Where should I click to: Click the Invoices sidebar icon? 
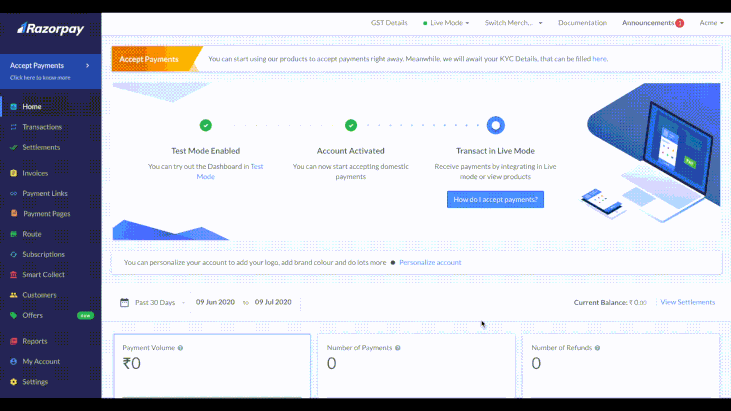tap(13, 173)
